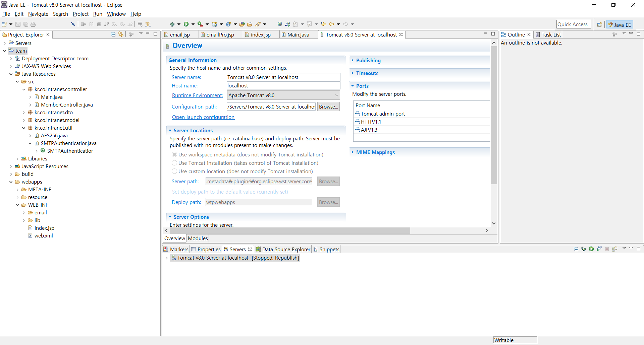Start server in profile mode icon
The height and width of the screenshot is (345, 644).
point(599,249)
